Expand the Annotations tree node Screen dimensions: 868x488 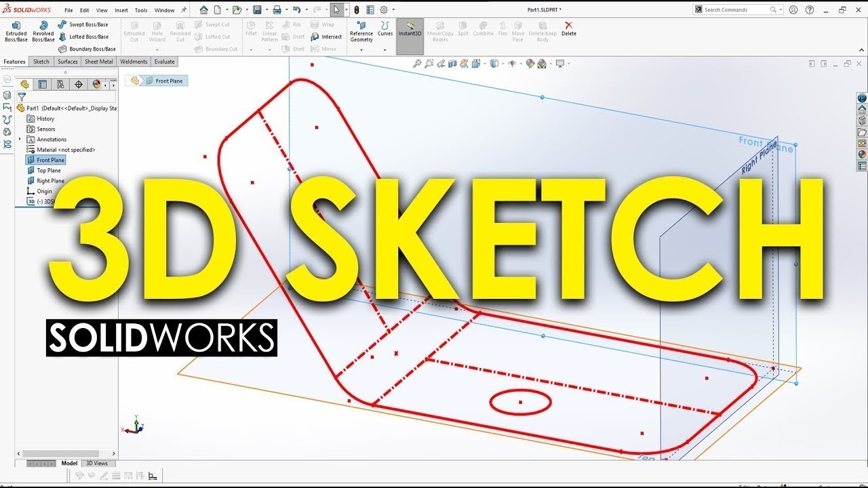coord(20,139)
